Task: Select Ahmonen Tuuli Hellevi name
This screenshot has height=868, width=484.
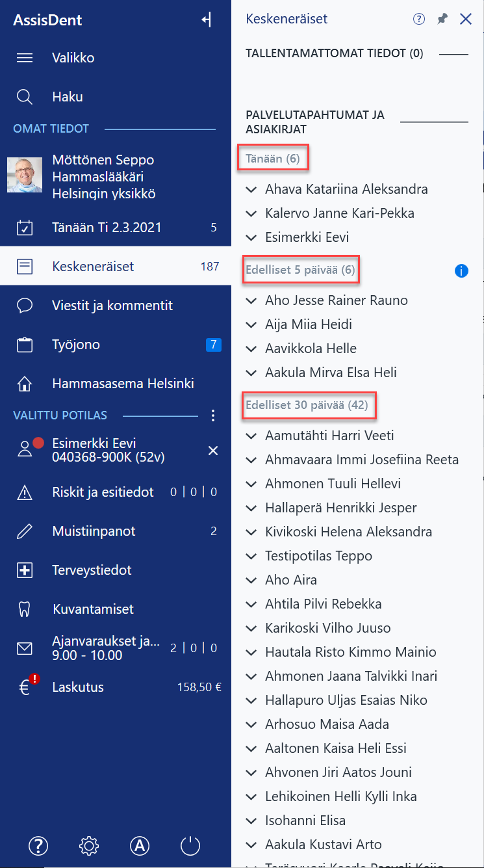Action: tap(333, 484)
